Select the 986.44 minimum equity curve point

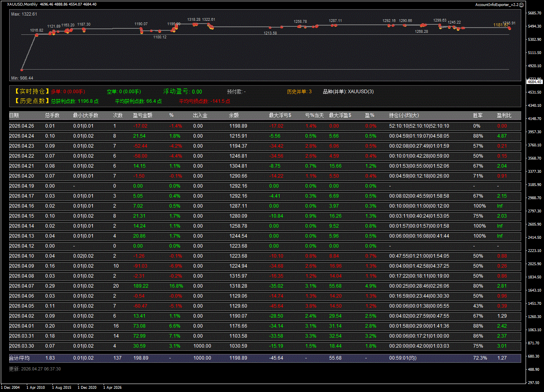[x=22, y=70]
